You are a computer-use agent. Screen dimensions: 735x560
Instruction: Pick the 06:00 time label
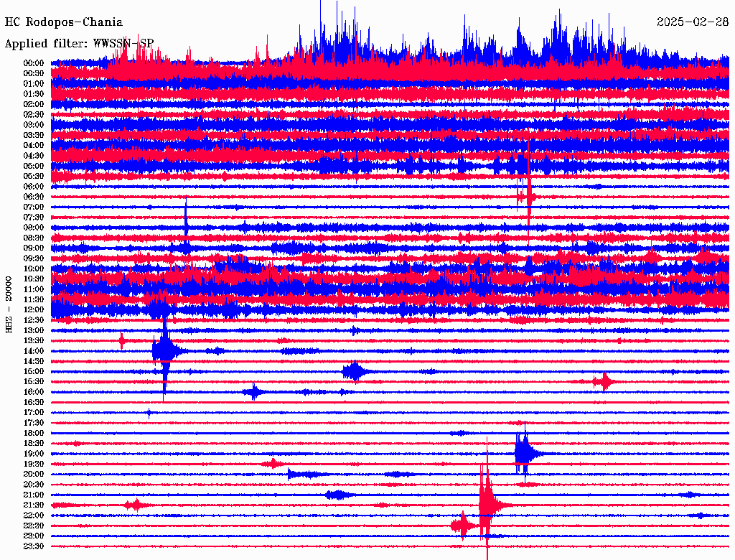(34, 187)
